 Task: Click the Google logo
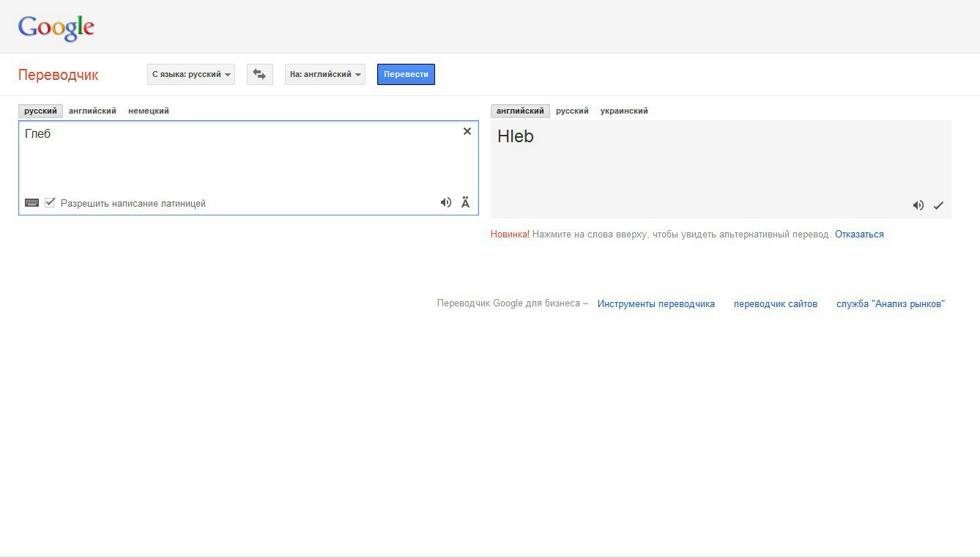pos(56,28)
